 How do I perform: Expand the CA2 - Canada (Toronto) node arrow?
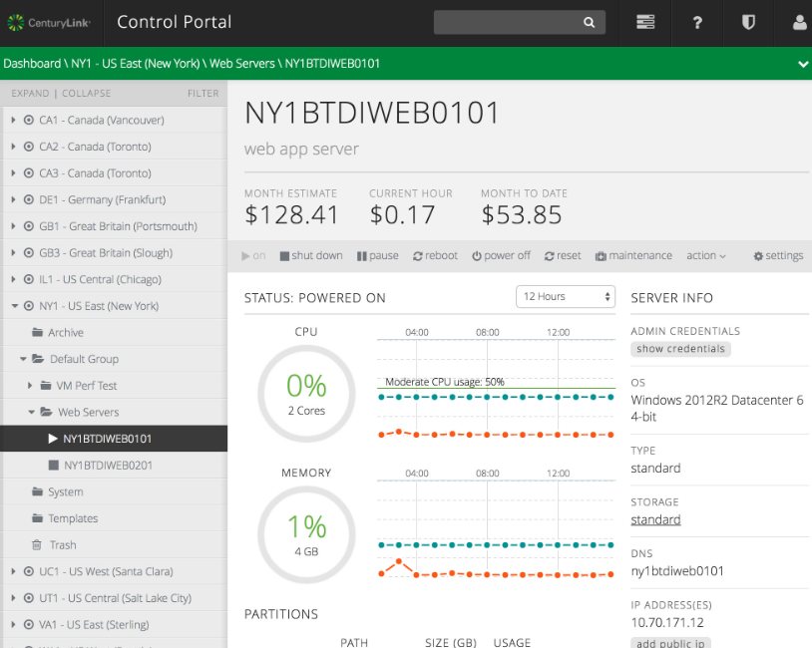(x=13, y=147)
